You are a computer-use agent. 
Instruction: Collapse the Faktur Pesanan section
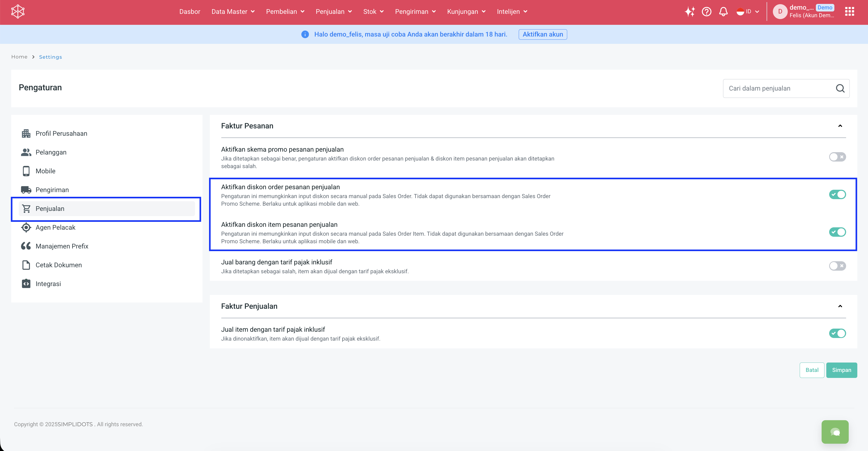tap(840, 126)
